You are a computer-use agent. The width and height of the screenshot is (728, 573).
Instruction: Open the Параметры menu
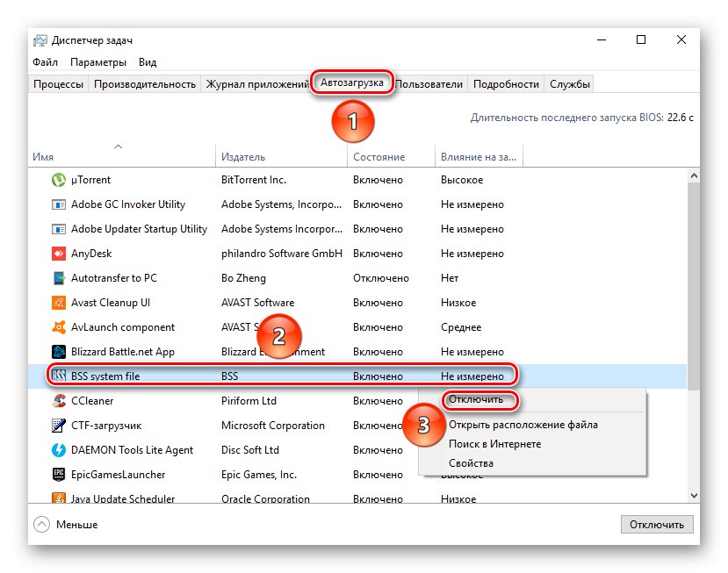[98, 62]
